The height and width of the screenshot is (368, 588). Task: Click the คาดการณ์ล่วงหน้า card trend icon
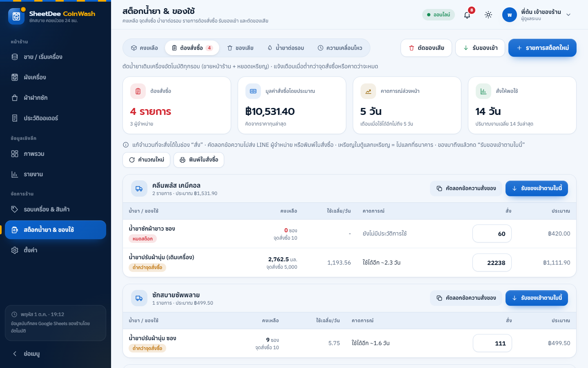click(368, 91)
